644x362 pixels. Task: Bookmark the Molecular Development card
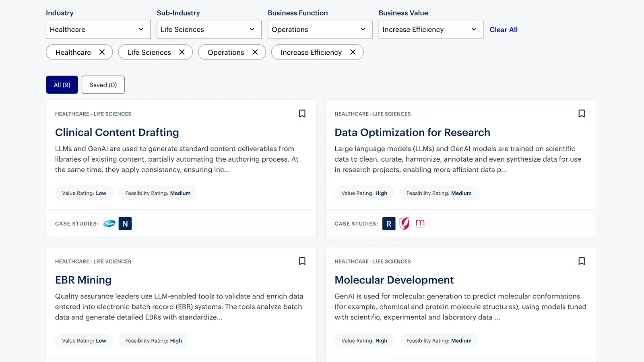[582, 261]
